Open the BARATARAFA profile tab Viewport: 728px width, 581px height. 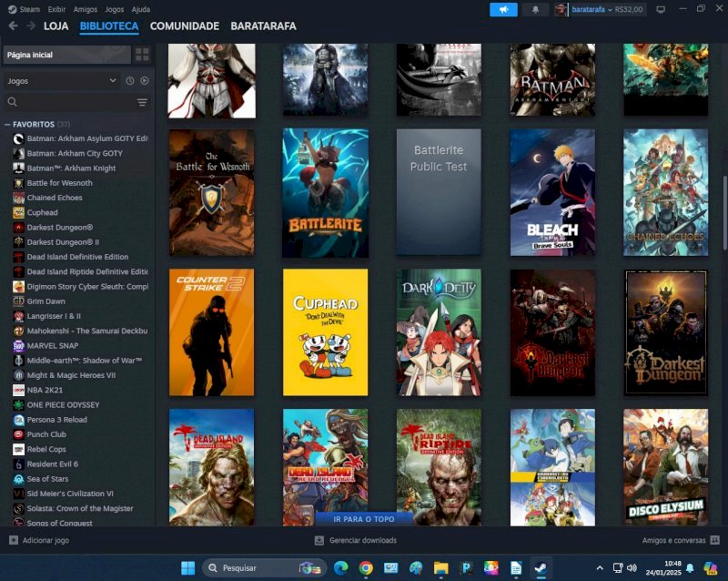click(x=263, y=26)
